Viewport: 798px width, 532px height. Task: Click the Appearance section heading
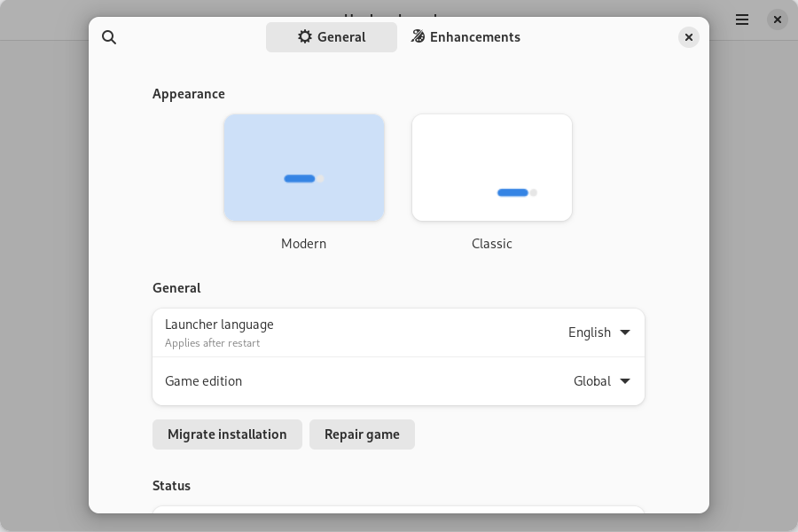[189, 94]
